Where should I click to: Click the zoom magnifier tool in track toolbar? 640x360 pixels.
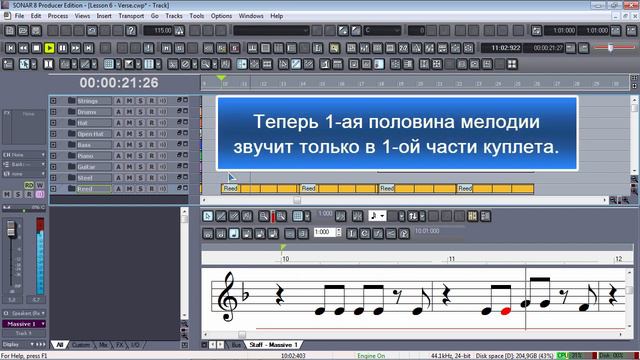tap(205, 64)
